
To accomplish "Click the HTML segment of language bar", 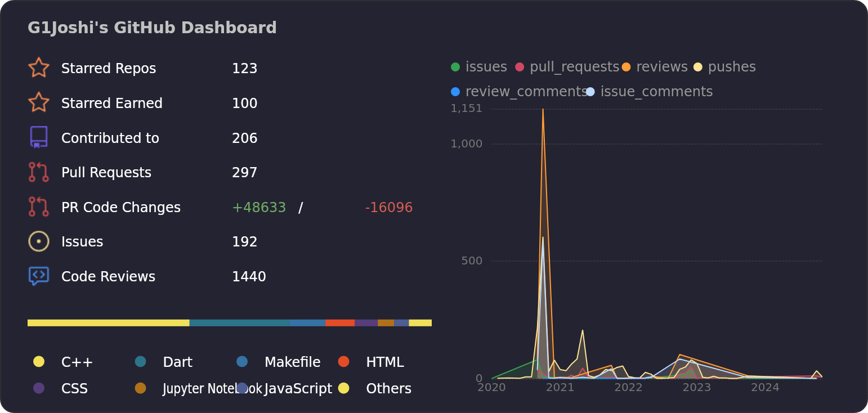I will click(340, 323).
